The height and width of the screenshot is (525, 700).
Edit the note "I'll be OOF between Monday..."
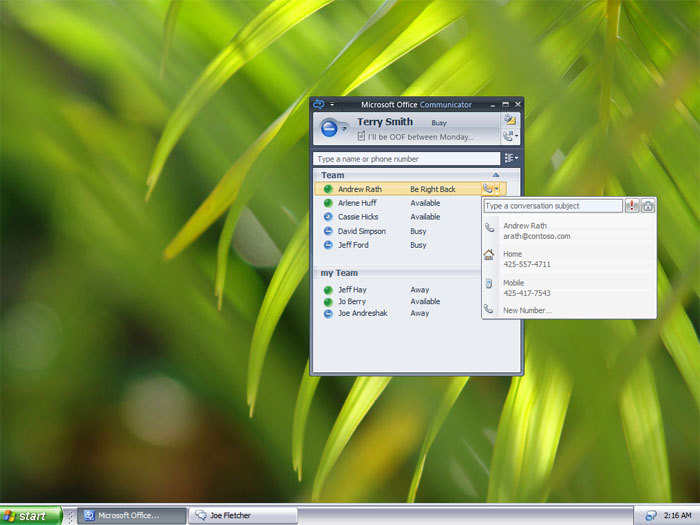pos(420,137)
